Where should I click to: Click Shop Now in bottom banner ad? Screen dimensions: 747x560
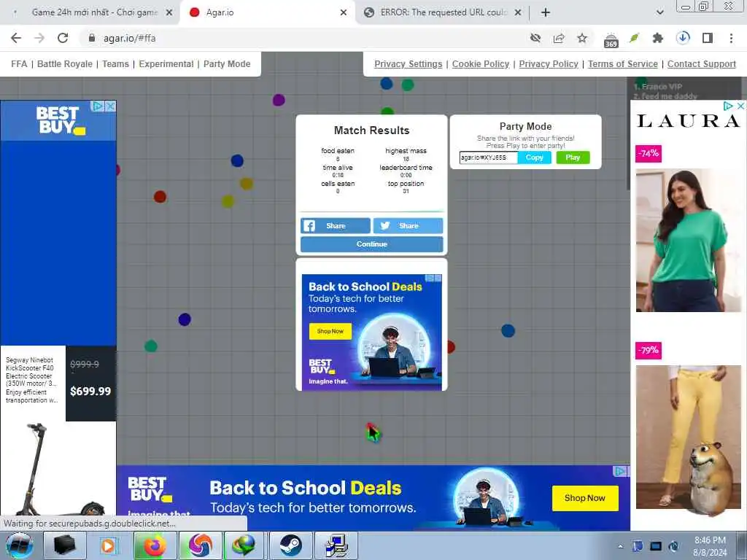click(585, 498)
